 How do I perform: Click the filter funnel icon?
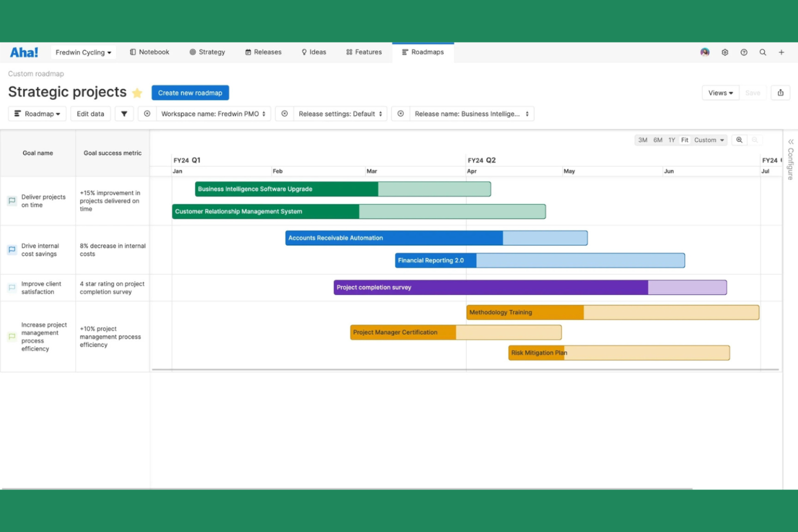(x=124, y=114)
